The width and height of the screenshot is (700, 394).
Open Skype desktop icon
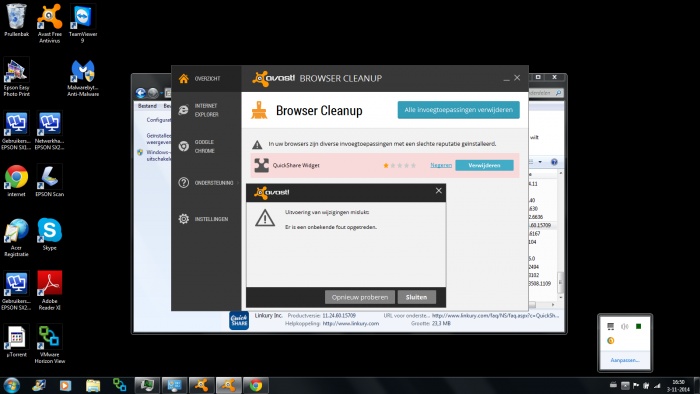[50, 234]
